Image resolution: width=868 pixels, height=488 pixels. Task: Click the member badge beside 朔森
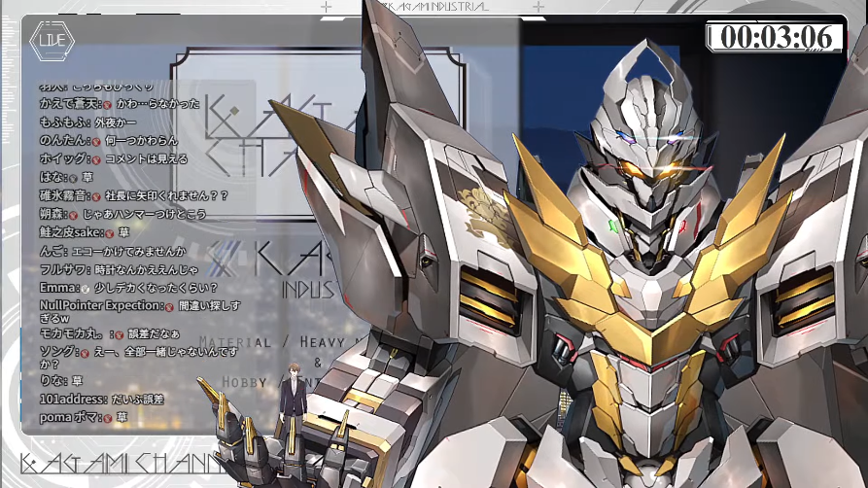click(x=73, y=215)
